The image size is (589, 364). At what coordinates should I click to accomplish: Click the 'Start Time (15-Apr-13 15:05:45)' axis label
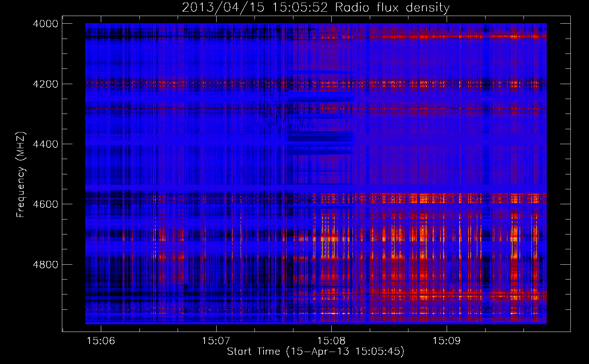pos(316,352)
